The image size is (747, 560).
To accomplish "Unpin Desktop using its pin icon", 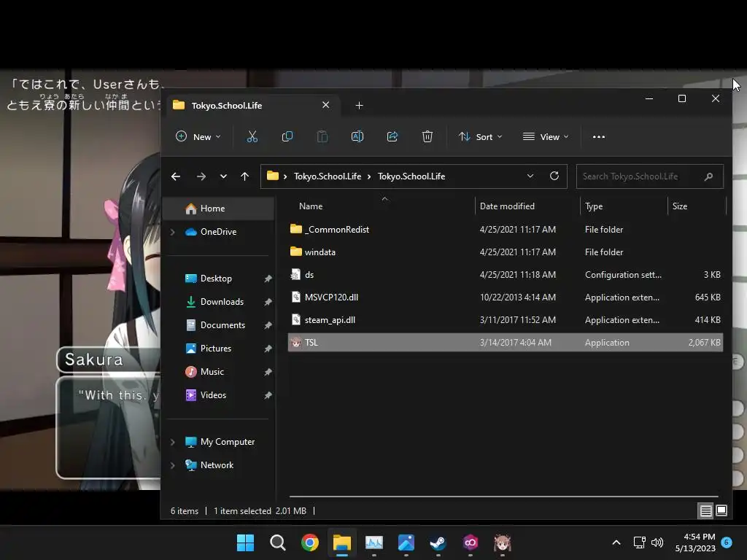I will 268,279.
